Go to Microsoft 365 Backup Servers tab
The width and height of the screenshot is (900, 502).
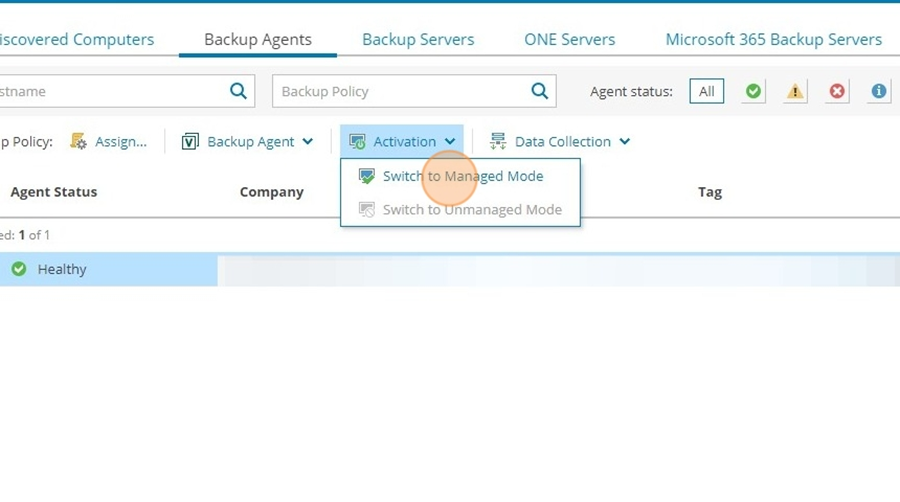773,40
